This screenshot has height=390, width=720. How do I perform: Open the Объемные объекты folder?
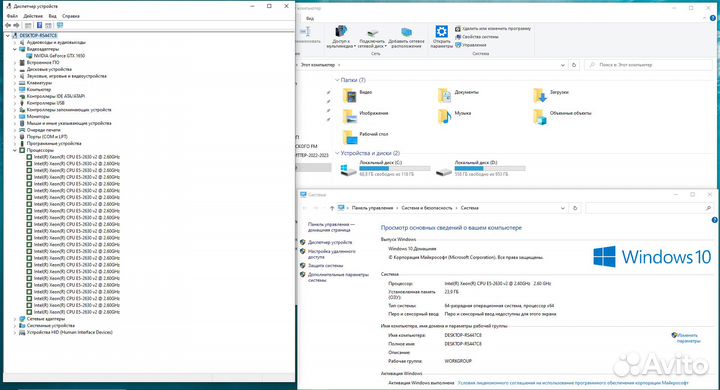coord(562,117)
